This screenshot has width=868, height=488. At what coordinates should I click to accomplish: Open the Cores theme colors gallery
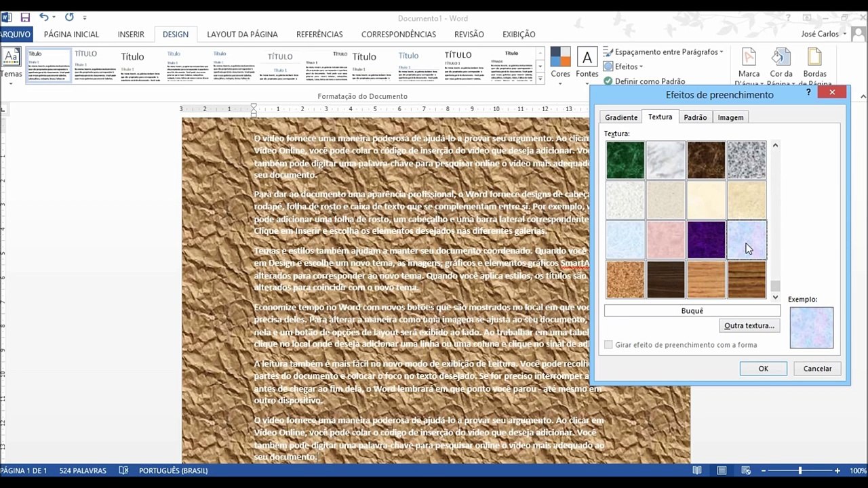point(560,62)
